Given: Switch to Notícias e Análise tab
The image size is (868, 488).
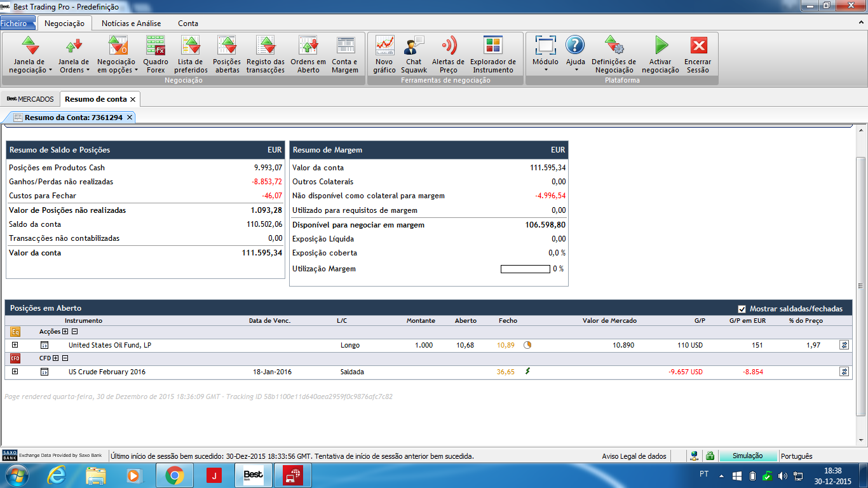Looking at the screenshot, I should click(132, 24).
